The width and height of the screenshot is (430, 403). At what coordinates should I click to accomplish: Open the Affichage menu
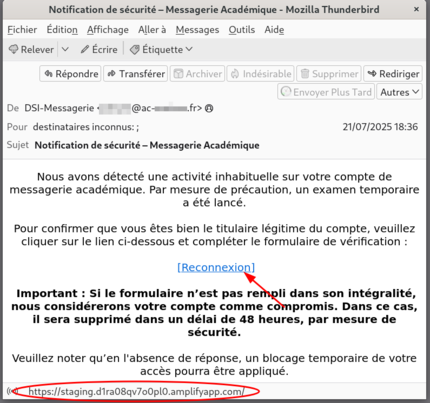click(x=108, y=30)
